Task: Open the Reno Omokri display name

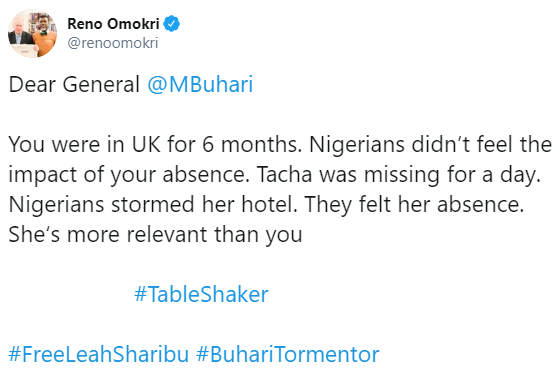Action: pyautogui.click(x=113, y=24)
